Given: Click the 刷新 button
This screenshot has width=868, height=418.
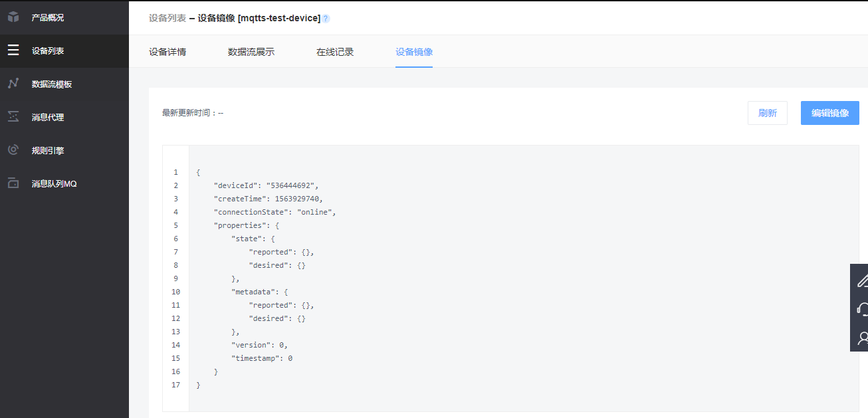Looking at the screenshot, I should coord(768,113).
